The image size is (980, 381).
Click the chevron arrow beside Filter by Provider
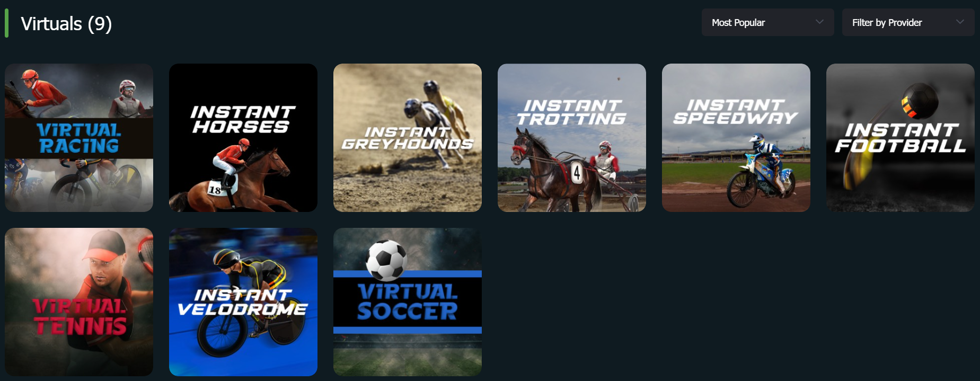click(960, 22)
